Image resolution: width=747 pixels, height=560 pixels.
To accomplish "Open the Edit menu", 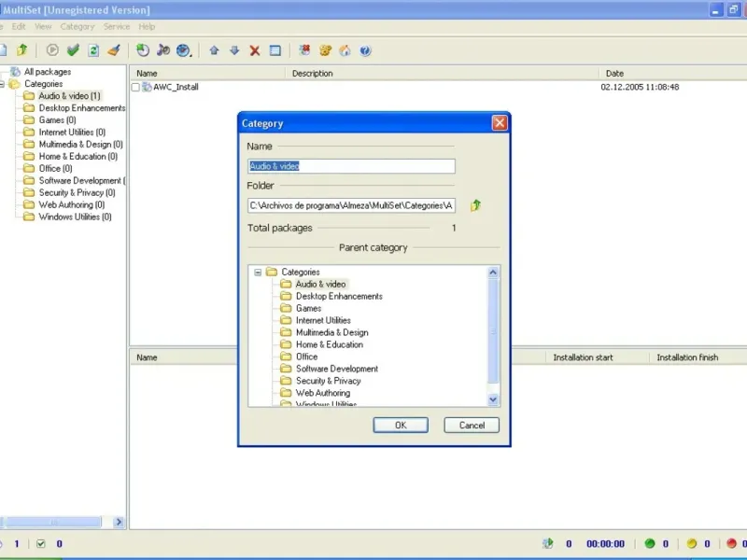I will coord(19,27).
